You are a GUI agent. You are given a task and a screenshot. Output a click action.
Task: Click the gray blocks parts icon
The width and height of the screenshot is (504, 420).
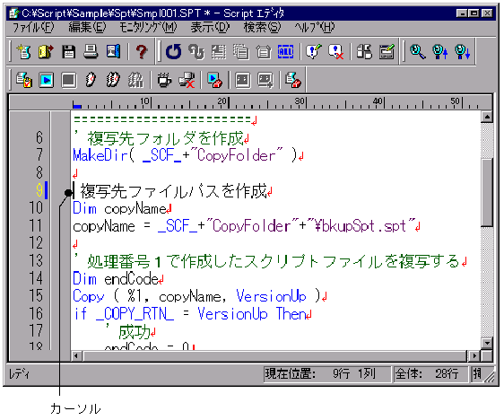tap(364, 51)
